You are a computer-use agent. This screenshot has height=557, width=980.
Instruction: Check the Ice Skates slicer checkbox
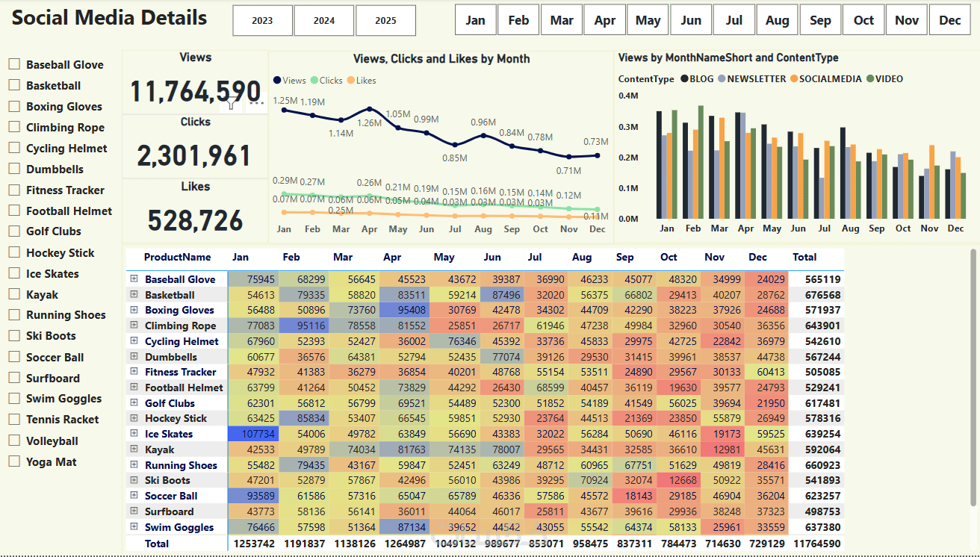(x=14, y=273)
